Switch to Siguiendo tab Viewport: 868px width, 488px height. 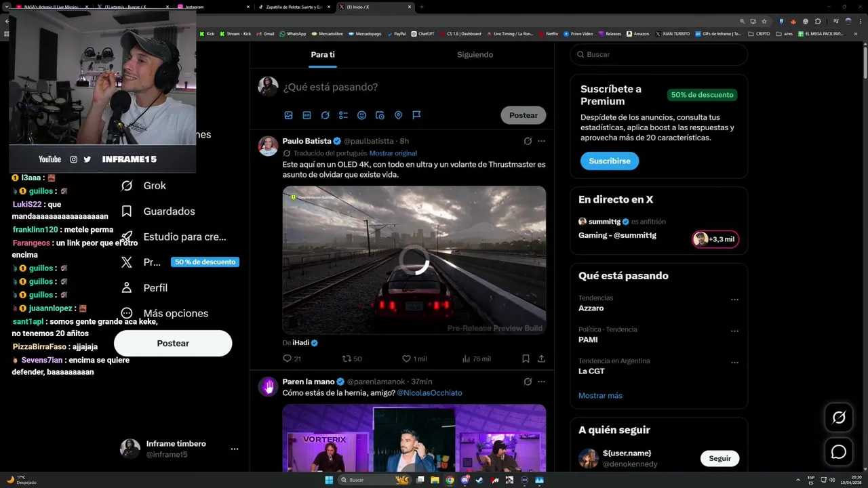475,55
